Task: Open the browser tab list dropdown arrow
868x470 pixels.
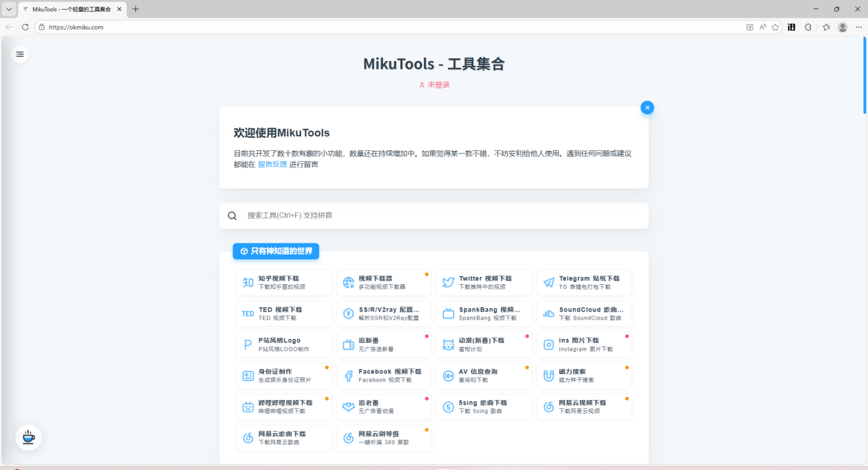Action: (x=9, y=9)
